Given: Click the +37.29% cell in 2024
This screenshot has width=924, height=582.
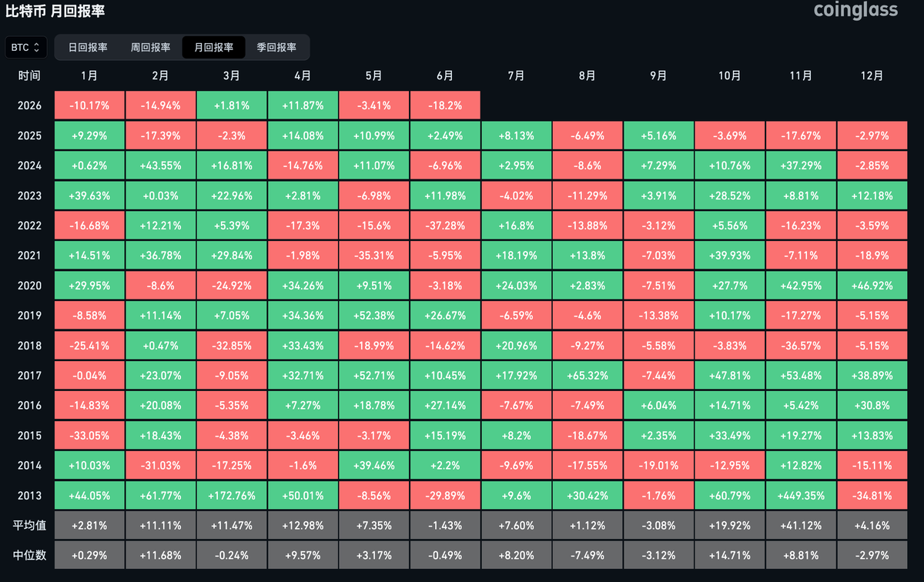Looking at the screenshot, I should (x=801, y=166).
